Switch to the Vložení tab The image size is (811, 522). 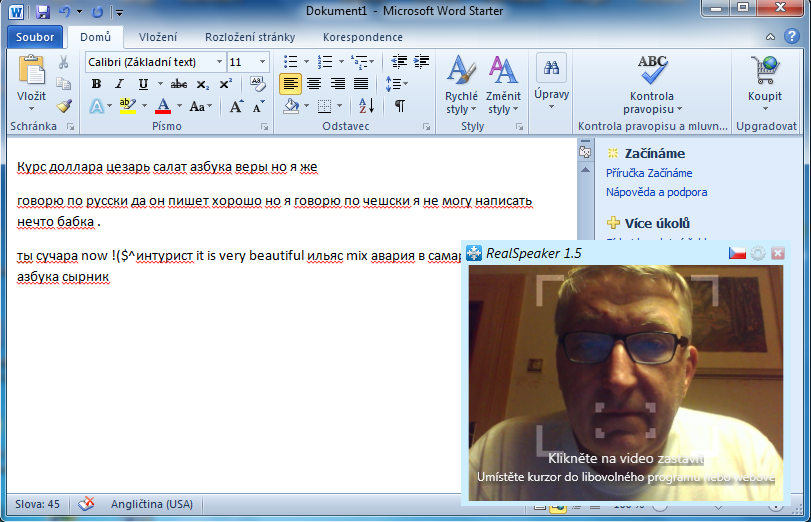(158, 37)
